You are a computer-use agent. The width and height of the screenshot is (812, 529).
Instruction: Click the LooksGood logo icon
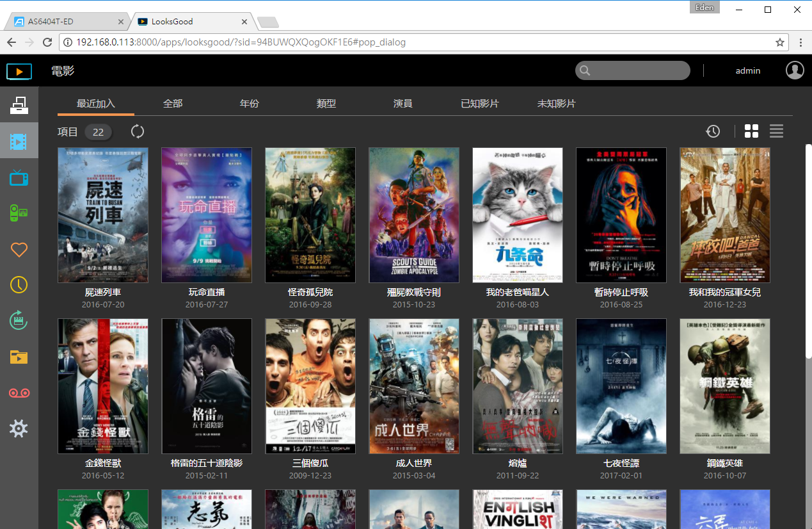tap(19, 71)
